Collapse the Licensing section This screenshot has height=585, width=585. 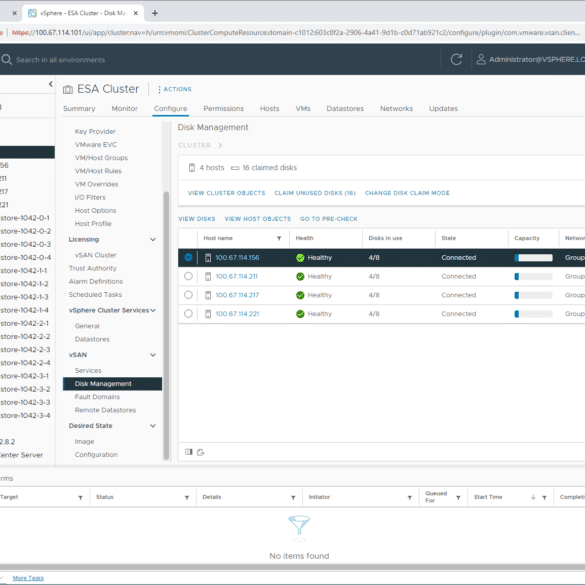[153, 240]
